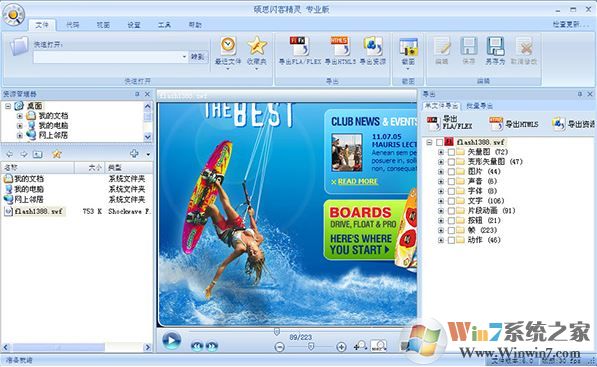Expand the 帧 (223) folder node
597x367 pixels.
tap(441, 230)
